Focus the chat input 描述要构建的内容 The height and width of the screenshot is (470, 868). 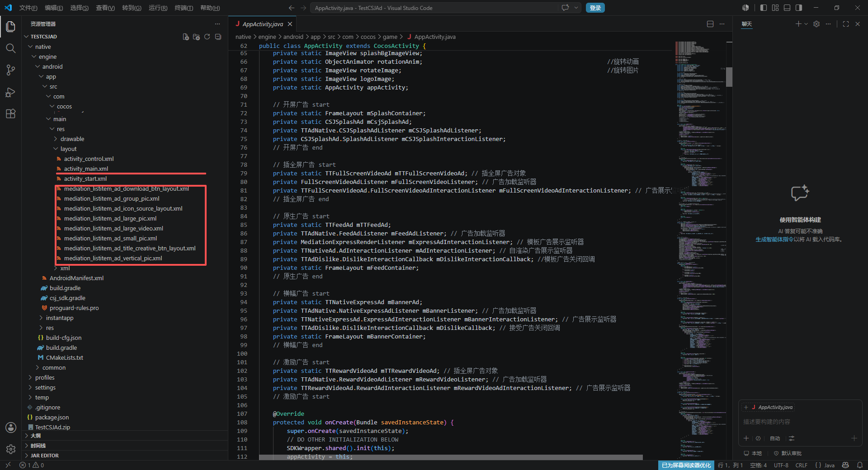pos(800,422)
